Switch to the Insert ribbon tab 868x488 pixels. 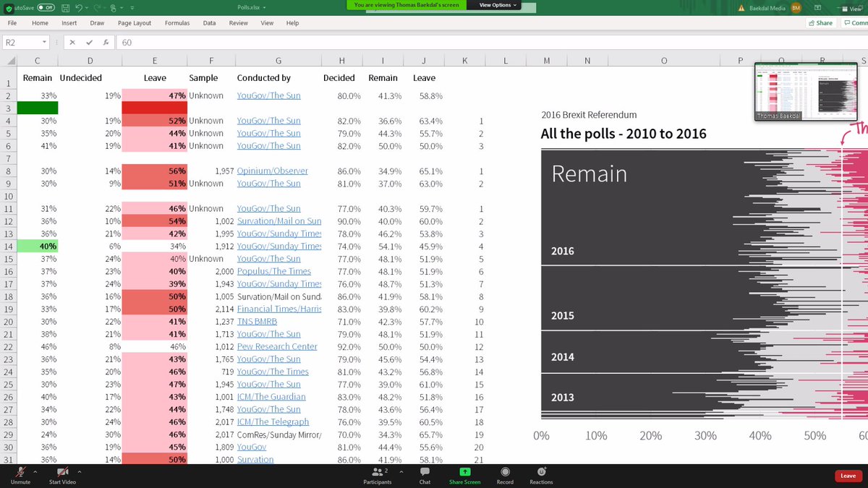[69, 23]
